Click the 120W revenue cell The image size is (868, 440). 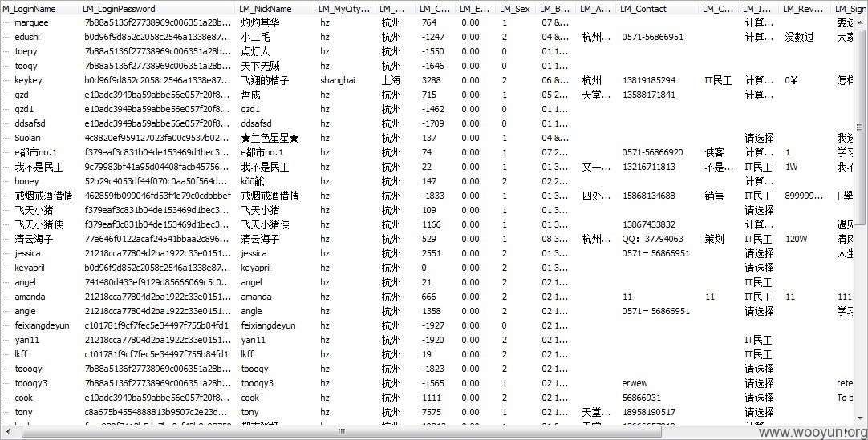[x=796, y=239]
